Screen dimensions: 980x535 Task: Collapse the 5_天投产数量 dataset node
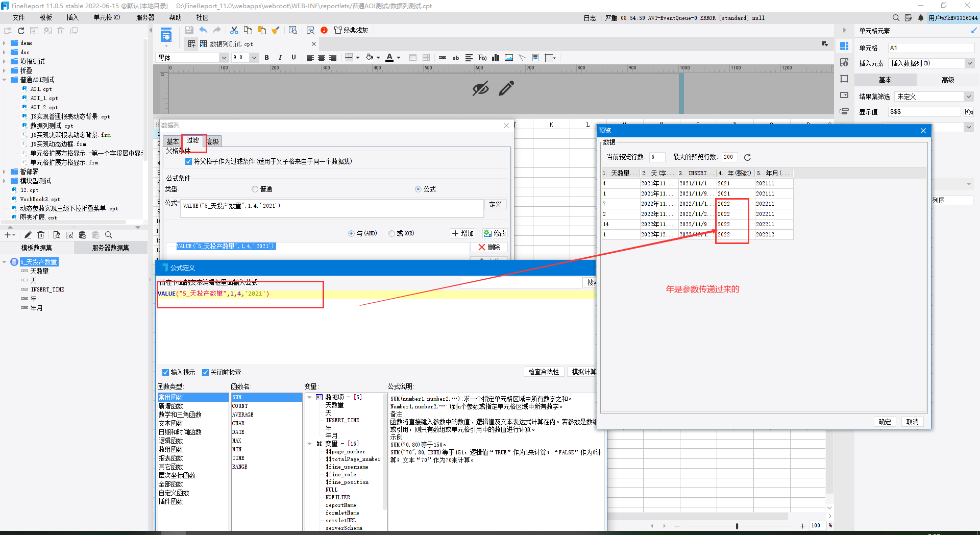pyautogui.click(x=4, y=262)
